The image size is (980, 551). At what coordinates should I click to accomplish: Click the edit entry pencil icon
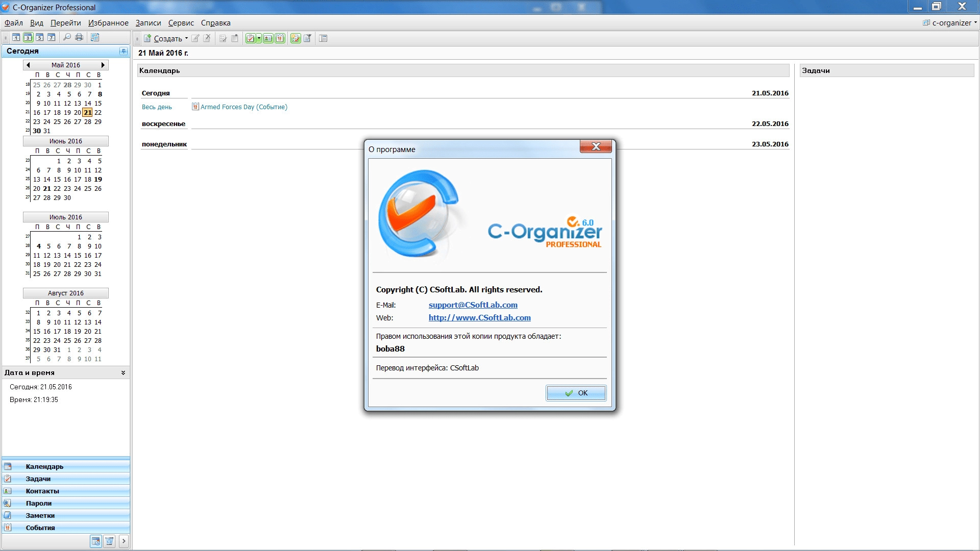(x=195, y=38)
